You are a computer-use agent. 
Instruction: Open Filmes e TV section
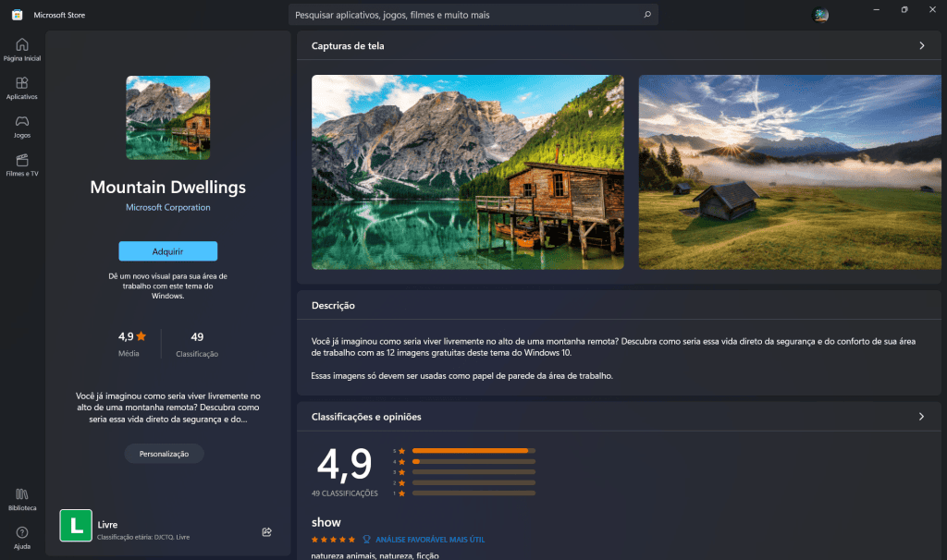(22, 165)
